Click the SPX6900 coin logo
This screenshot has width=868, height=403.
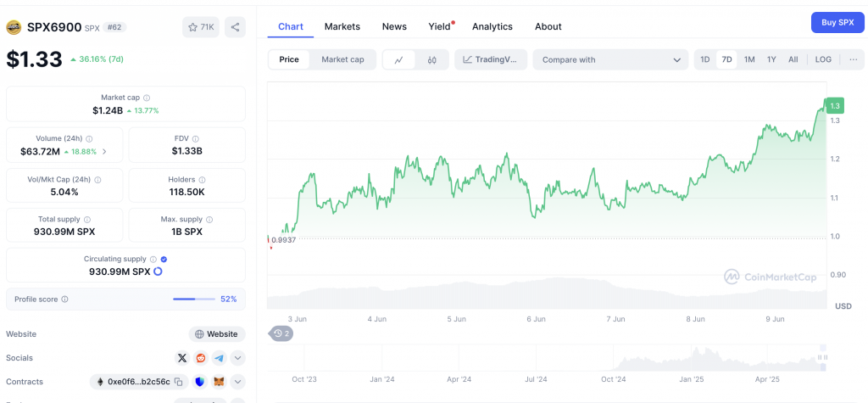pos(14,27)
